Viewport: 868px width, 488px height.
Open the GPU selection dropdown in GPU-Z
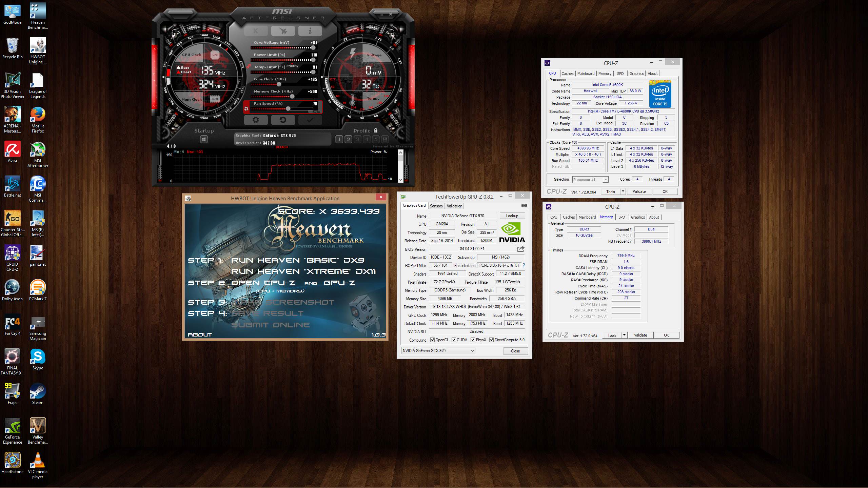coord(438,351)
